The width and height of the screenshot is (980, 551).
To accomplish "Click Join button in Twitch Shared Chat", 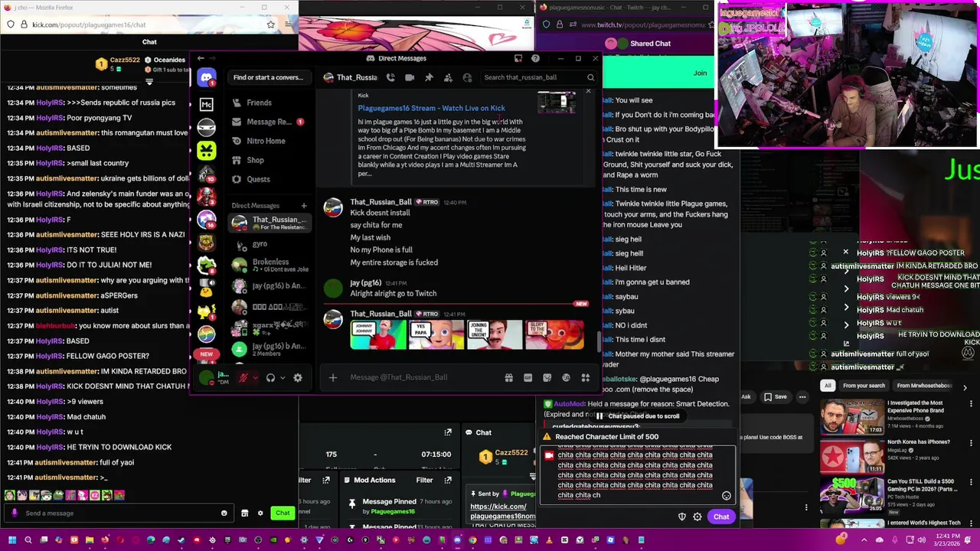I will (x=700, y=73).
